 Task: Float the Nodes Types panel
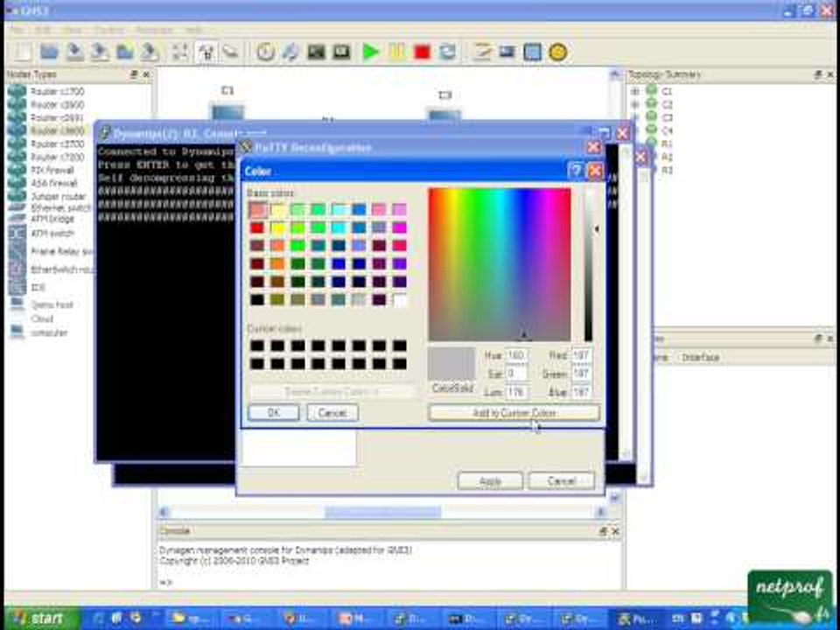134,74
